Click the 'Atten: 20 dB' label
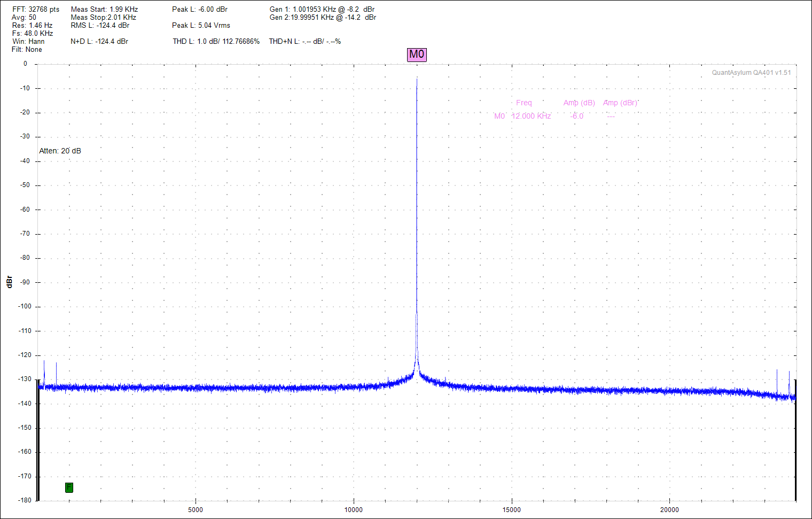The width and height of the screenshot is (812, 519). pyautogui.click(x=60, y=151)
